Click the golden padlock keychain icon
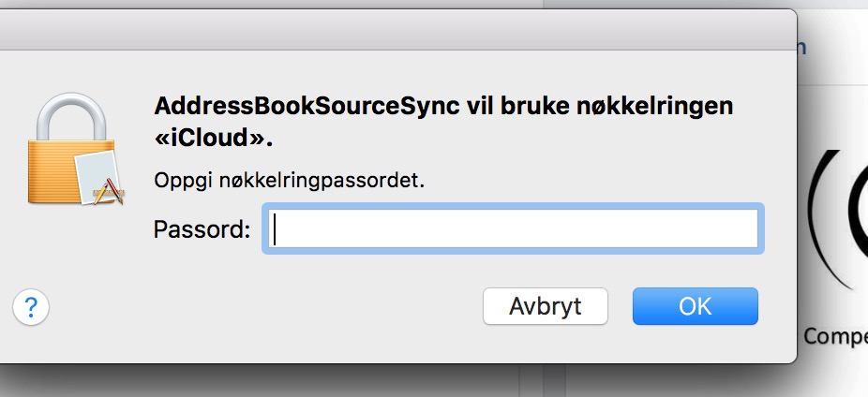This screenshot has height=397, width=868. click(x=76, y=149)
